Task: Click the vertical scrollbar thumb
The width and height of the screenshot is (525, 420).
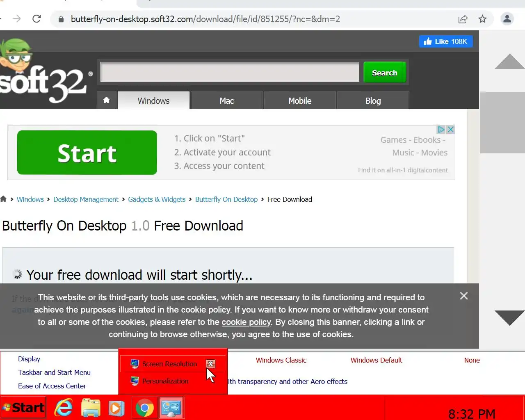Action: point(502,123)
